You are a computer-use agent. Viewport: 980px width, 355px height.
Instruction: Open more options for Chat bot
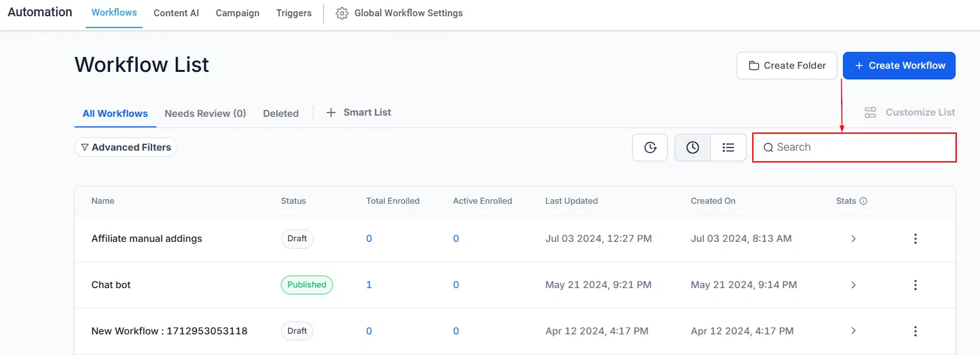(x=915, y=285)
